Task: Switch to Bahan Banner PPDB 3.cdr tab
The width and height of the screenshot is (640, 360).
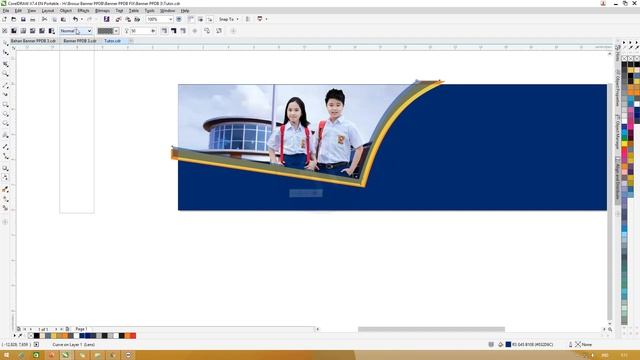Action: pos(33,41)
